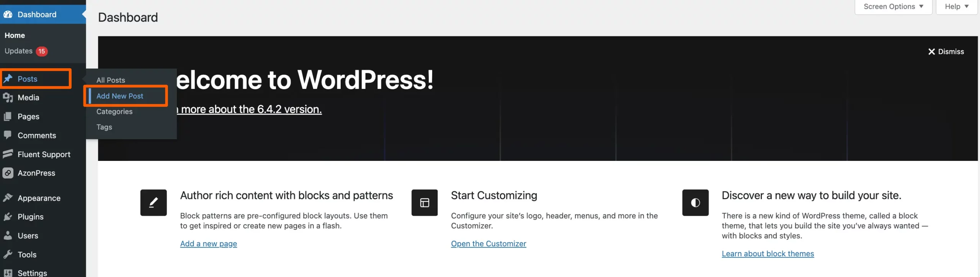This screenshot has width=980, height=277.
Task: Open the Customizer link
Action: [x=488, y=243]
